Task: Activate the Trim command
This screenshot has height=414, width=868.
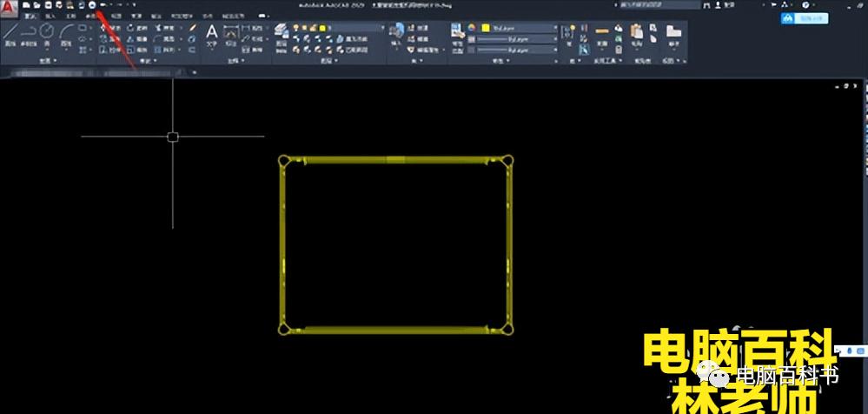Action: point(163,28)
